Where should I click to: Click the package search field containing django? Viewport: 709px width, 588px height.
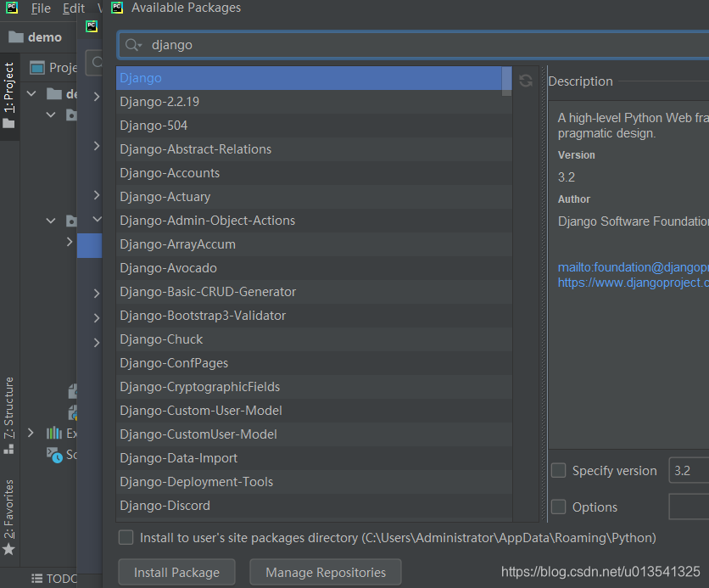click(x=414, y=45)
